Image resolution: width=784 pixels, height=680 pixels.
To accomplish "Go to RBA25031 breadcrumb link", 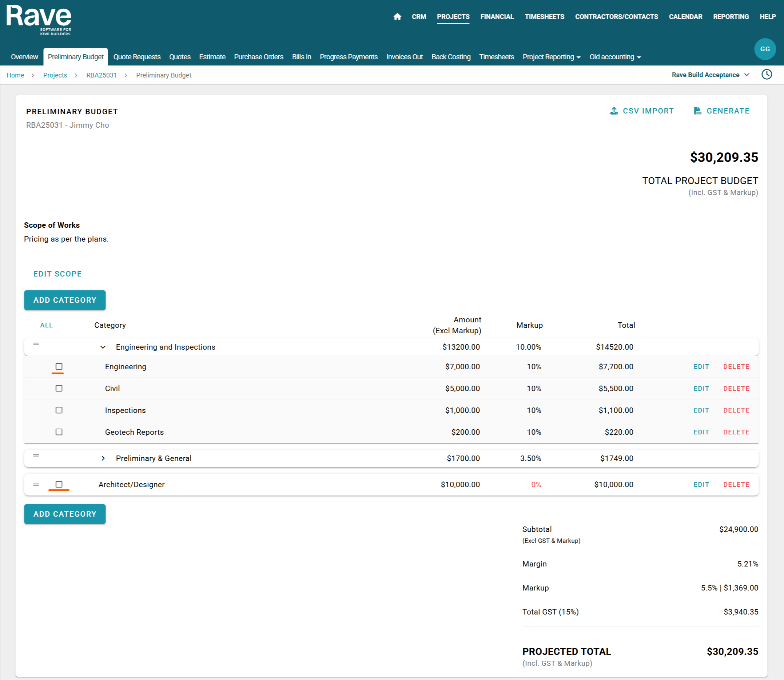I will tap(102, 75).
